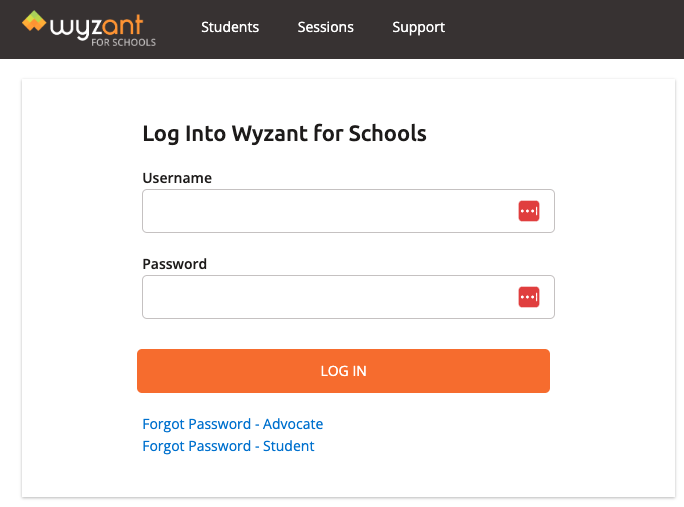Viewport: 684px width, 507px height.
Task: Click the password manager icon in Username field
Action: tap(529, 211)
